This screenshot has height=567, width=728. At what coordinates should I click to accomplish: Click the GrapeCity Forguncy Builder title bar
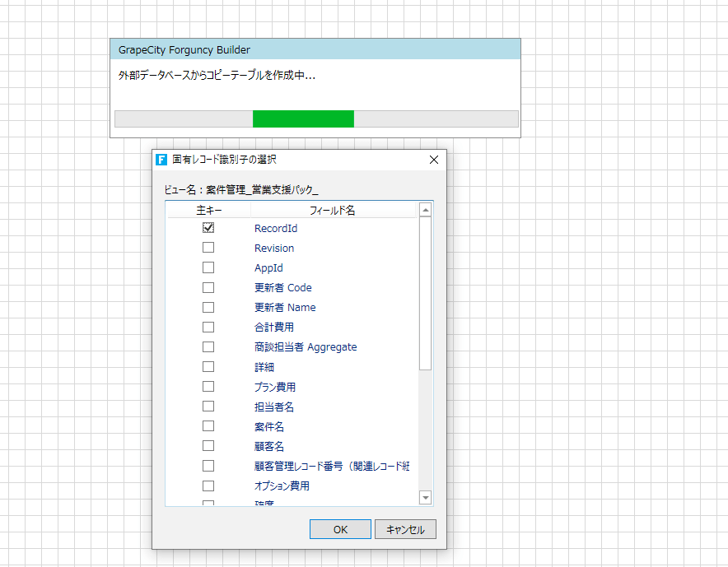[x=315, y=49]
